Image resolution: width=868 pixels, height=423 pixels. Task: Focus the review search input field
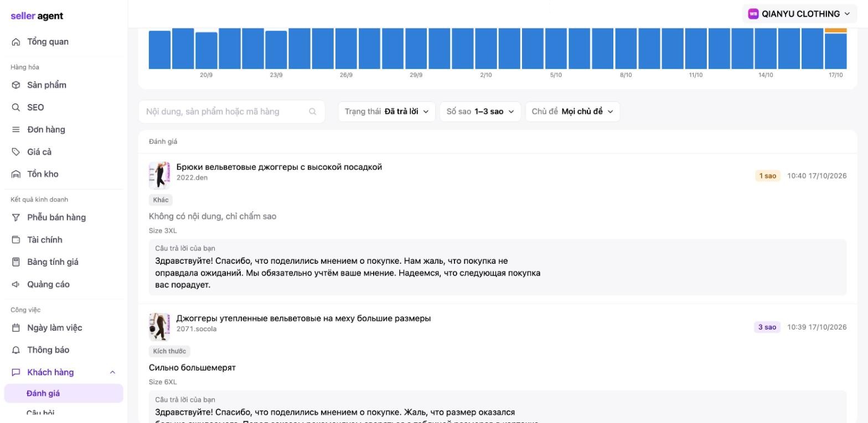click(231, 112)
